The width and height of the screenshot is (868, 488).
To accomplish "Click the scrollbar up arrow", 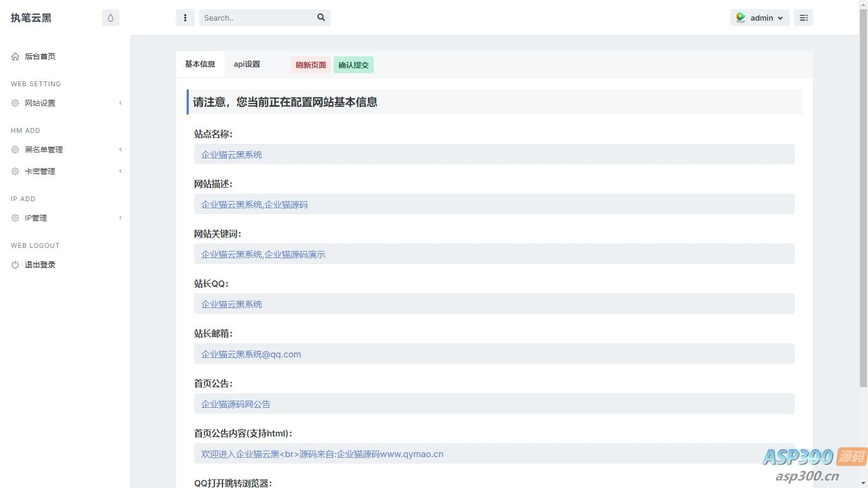I will (x=863, y=4).
